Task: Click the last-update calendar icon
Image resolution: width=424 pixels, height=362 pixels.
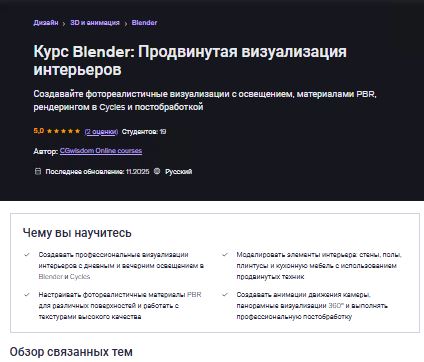Action: [x=38, y=171]
